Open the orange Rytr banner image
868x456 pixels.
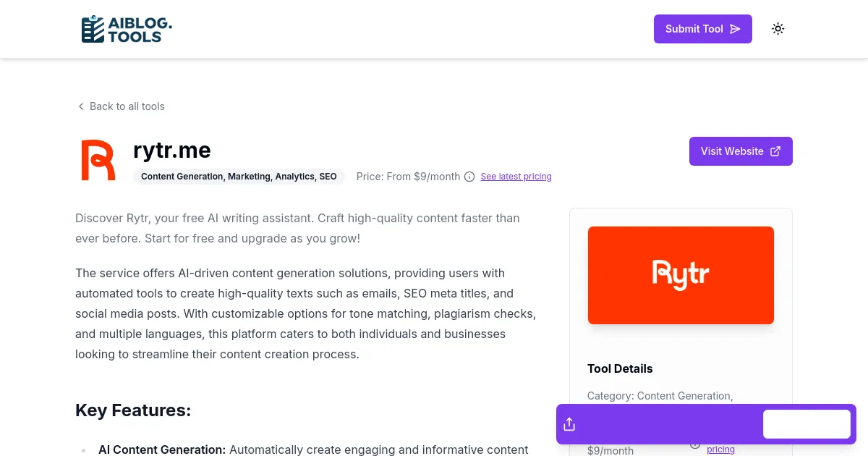click(x=681, y=275)
